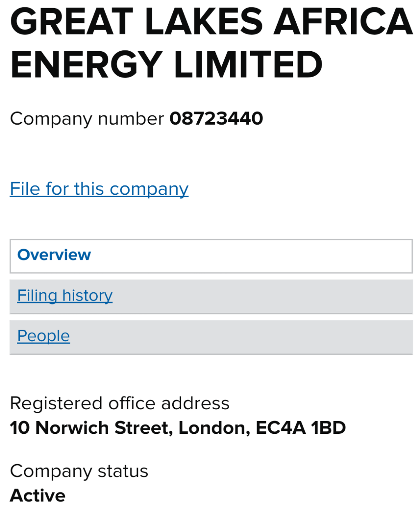
Task: Open the People tab
Action: [x=43, y=336]
